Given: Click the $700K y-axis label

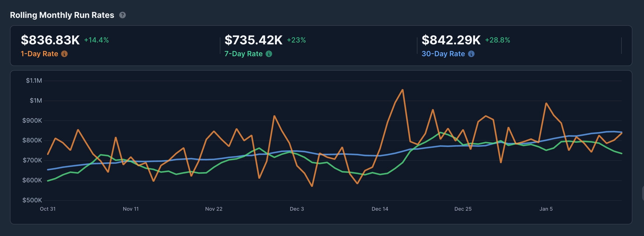Looking at the screenshot, I should (33, 160).
